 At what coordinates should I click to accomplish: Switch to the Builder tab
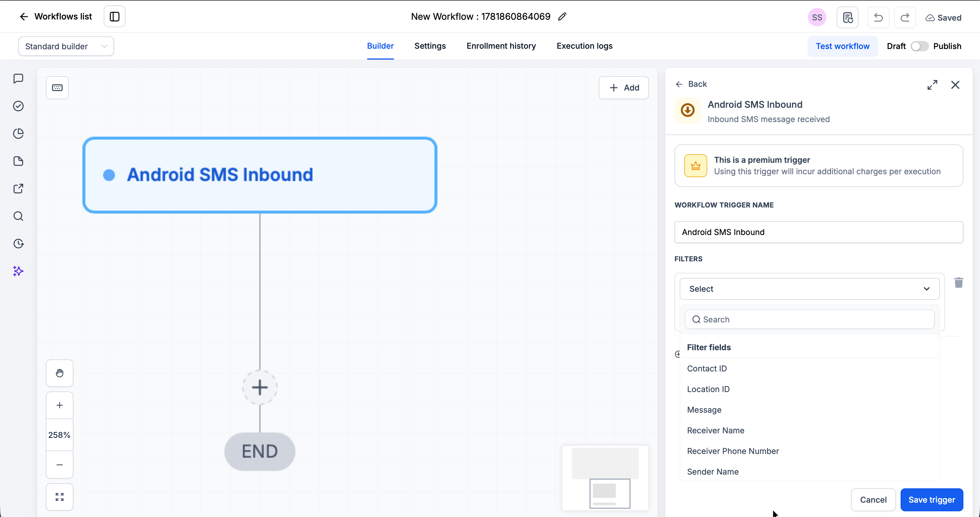[x=380, y=46]
